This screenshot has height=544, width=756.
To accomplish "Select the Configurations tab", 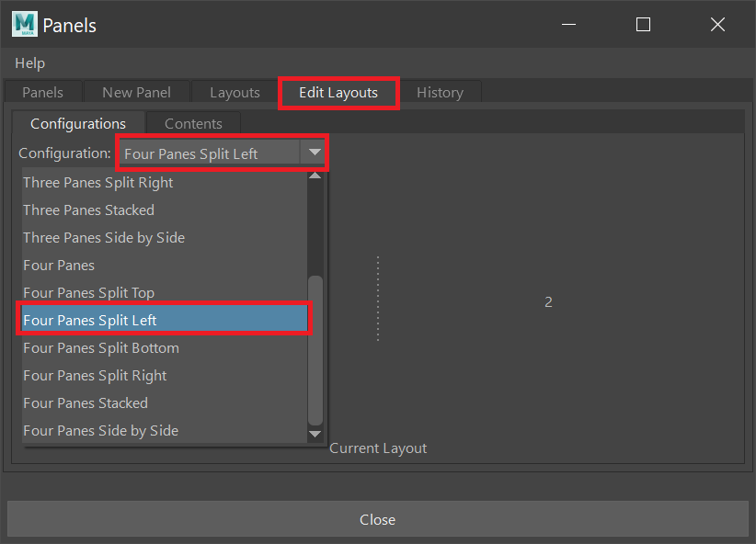I will click(x=78, y=123).
